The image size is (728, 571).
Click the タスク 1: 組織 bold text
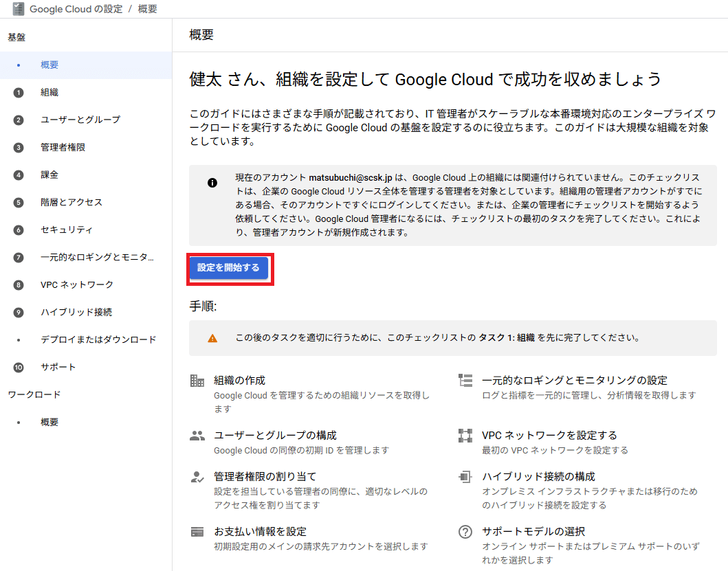pos(507,338)
